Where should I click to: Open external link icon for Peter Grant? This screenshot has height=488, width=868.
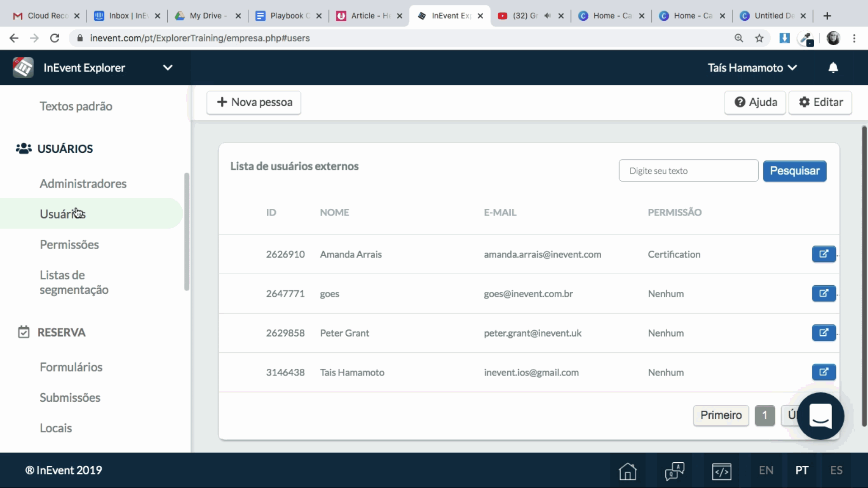pyautogui.click(x=824, y=333)
